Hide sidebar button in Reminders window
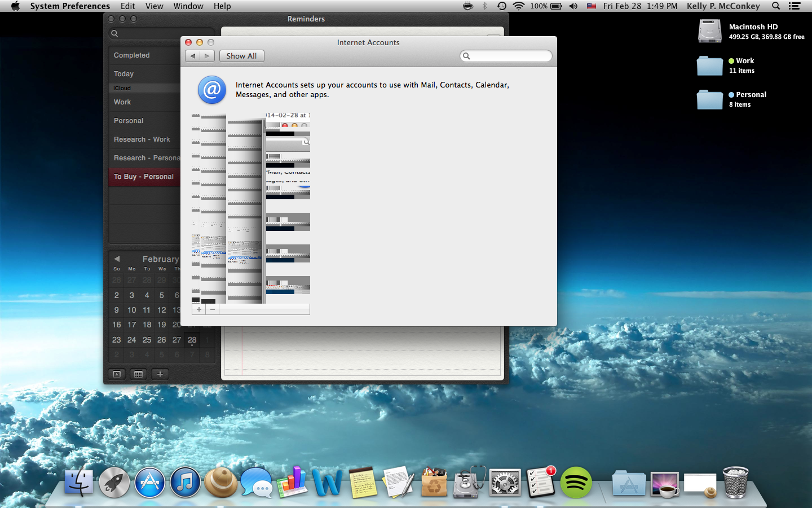 click(x=117, y=374)
